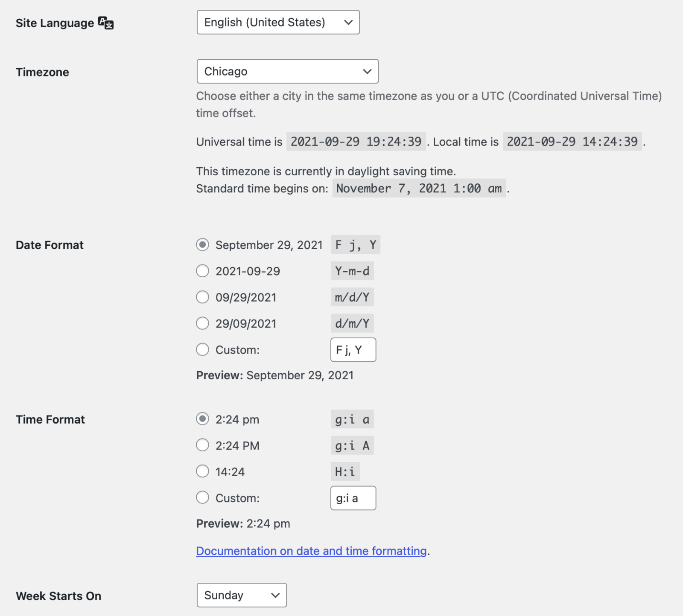Open the Week Starts On dropdown
The image size is (683, 616).
pos(241,595)
